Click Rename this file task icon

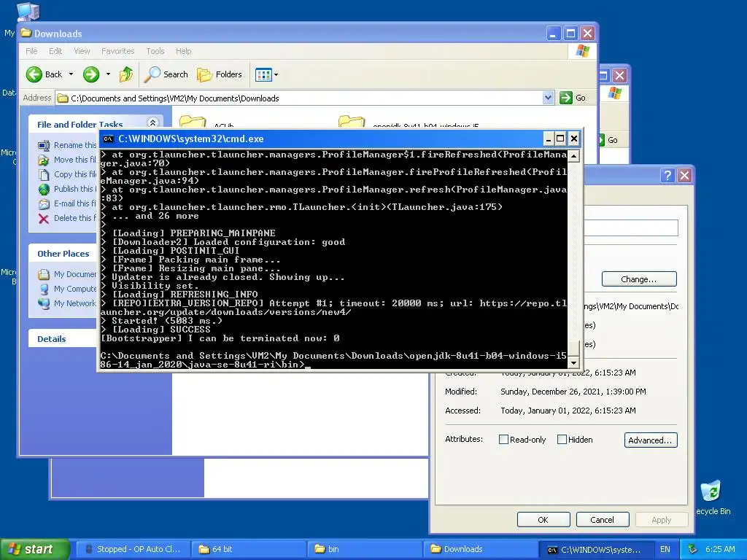pyautogui.click(x=44, y=145)
